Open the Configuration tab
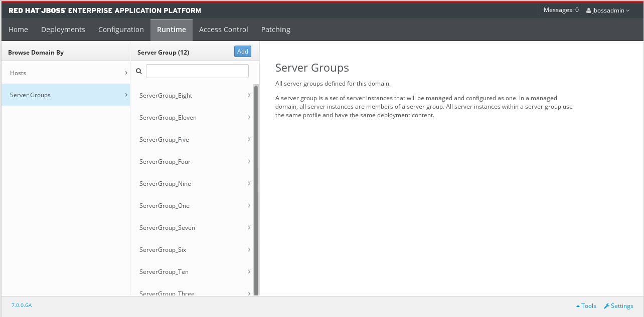644x317 pixels. 121,30
